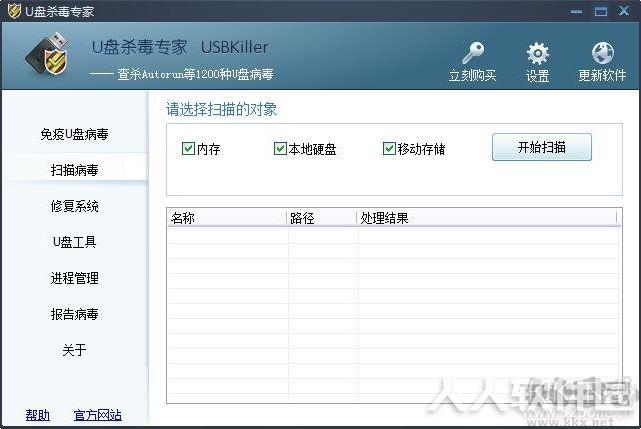
Task: Click the 帮助 link
Action: click(38, 415)
